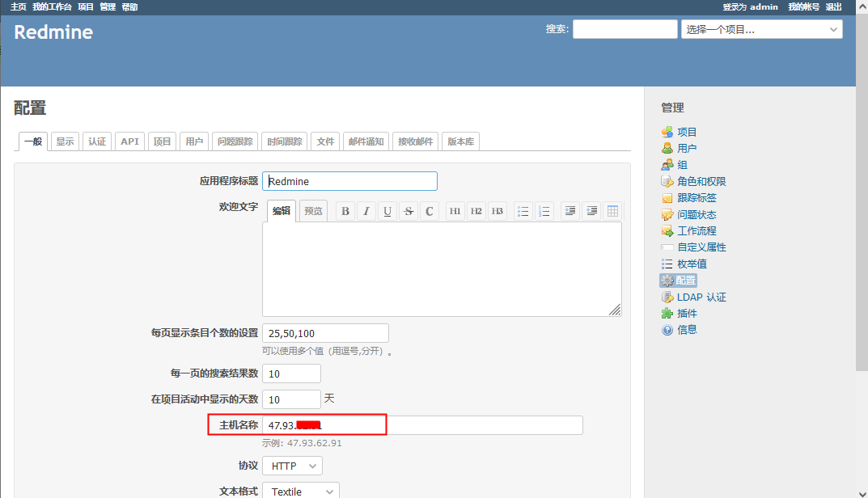The height and width of the screenshot is (498, 868).
Task: Focus the top 搜索 search box
Action: (625, 29)
